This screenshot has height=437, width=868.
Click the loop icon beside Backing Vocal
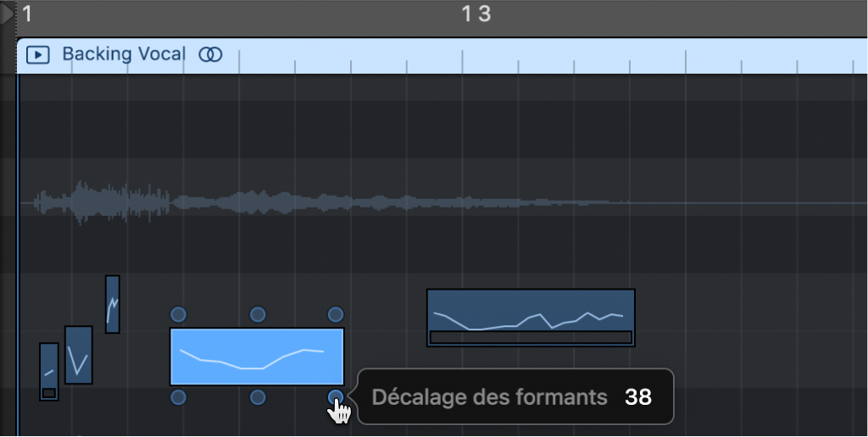pos(210,55)
